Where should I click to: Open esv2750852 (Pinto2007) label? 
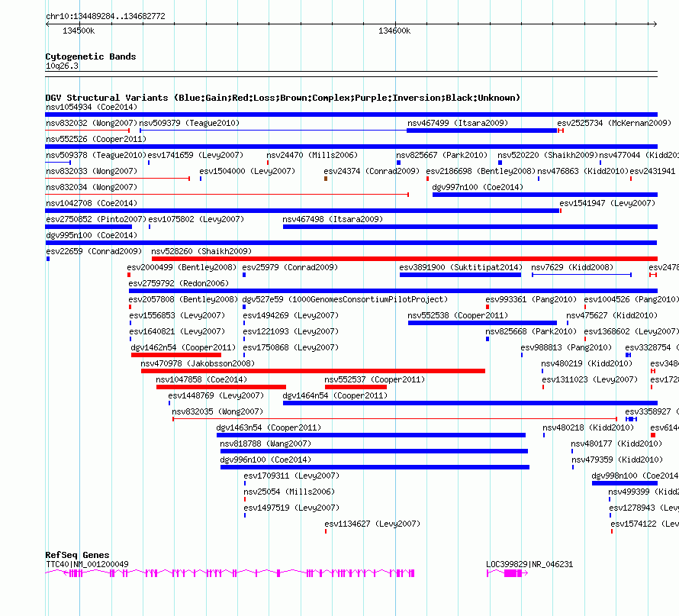coord(96,219)
